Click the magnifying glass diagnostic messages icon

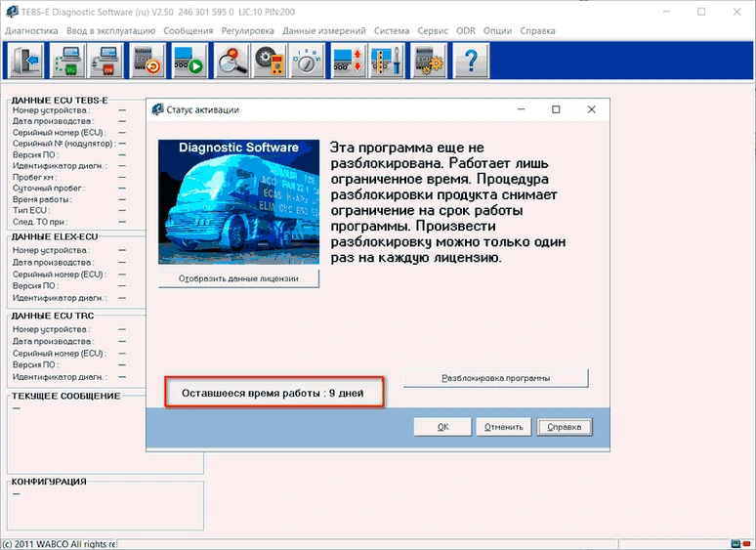click(x=231, y=61)
